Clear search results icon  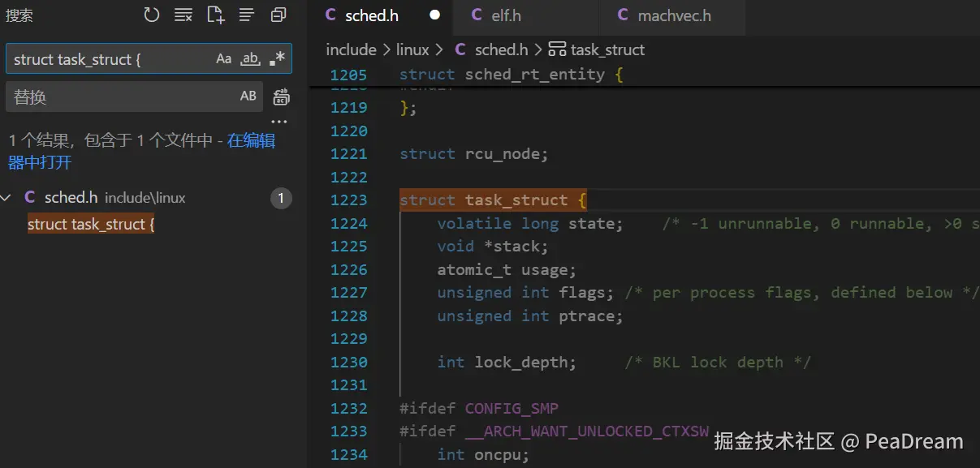pyautogui.click(x=183, y=15)
